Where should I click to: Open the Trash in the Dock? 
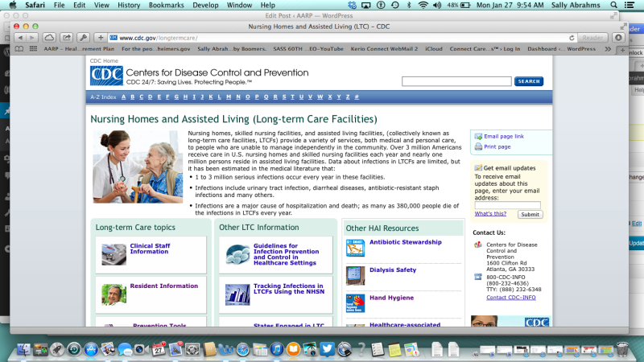622,349
